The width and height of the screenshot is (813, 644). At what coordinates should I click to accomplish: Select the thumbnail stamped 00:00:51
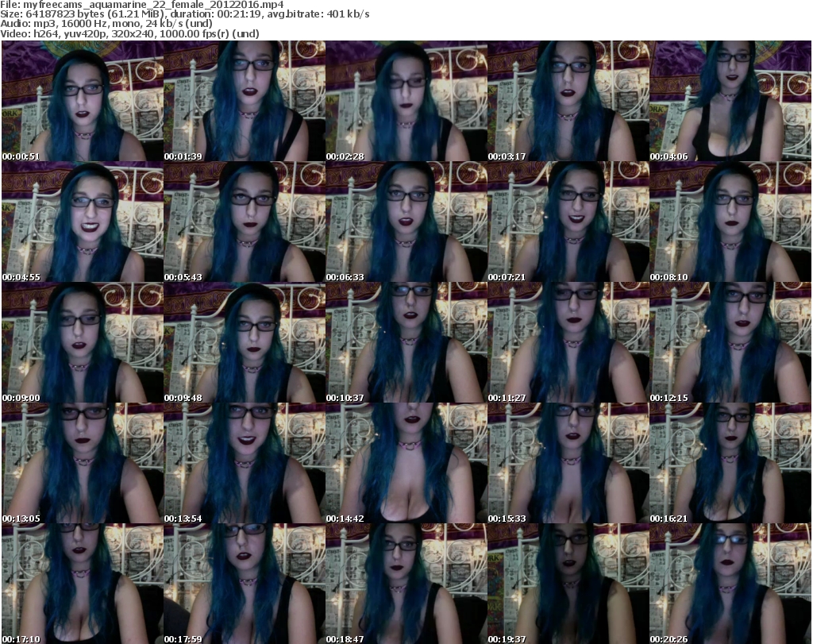(83, 101)
